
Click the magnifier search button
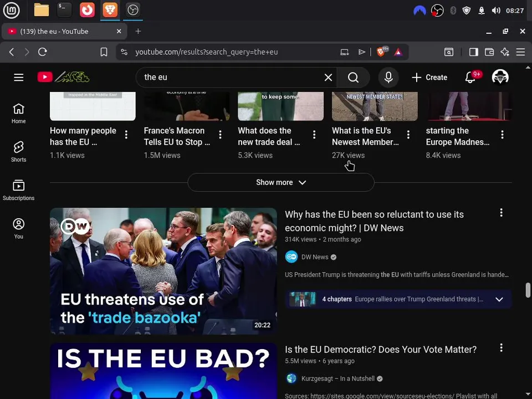[353, 78]
